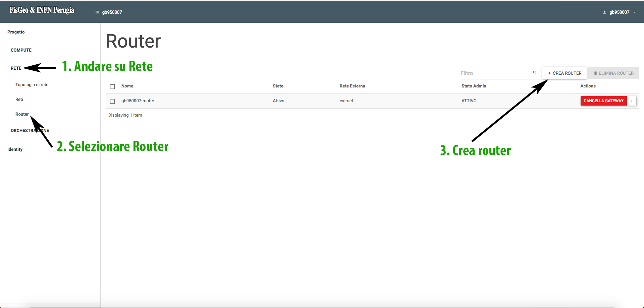This screenshot has height=308, width=644.
Task: Toggle the select-all checkbox in table header
Action: point(112,86)
